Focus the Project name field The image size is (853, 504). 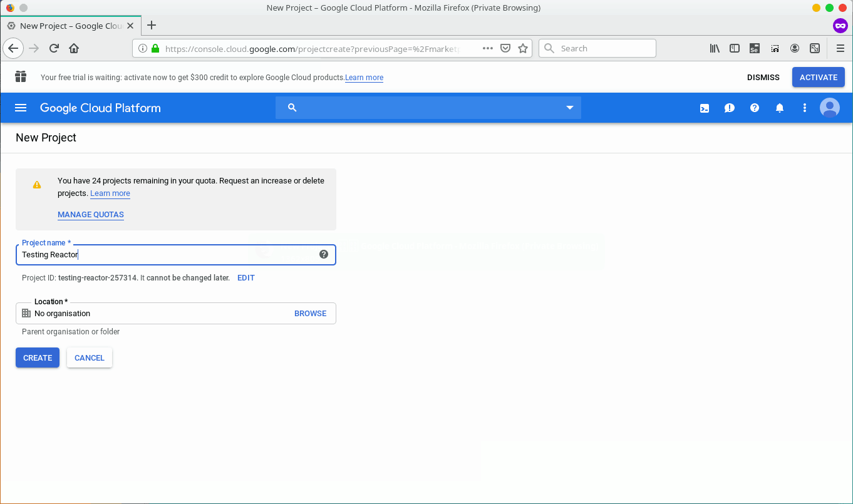pos(176,255)
